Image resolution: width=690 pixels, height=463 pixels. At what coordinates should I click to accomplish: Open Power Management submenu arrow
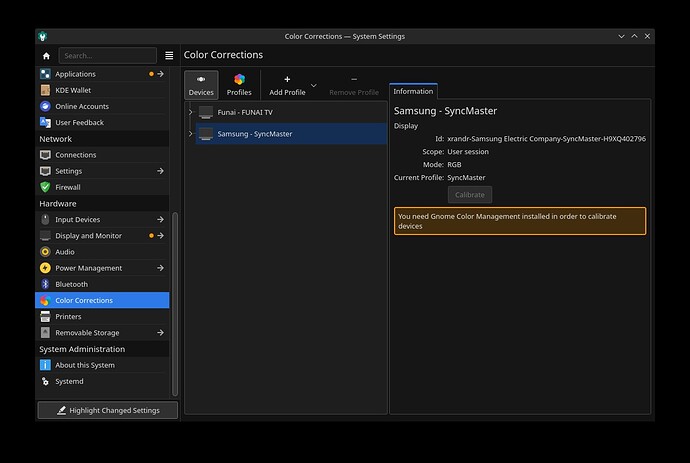pos(161,268)
